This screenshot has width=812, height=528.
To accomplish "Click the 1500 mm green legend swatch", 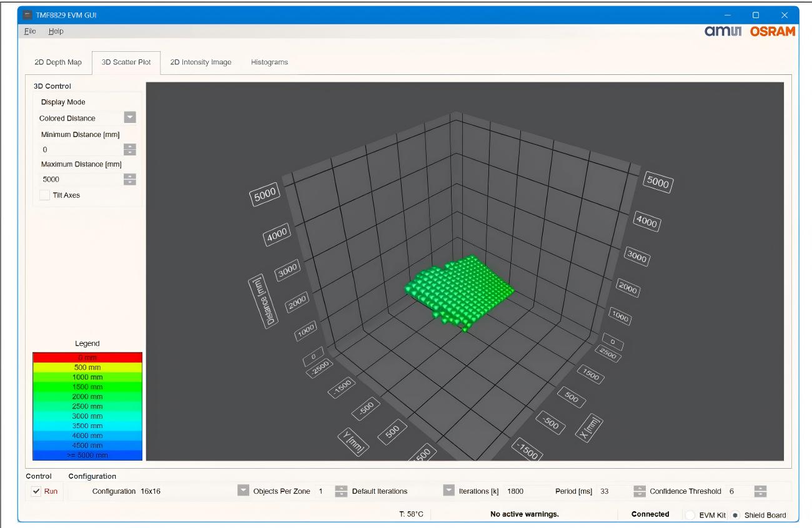I will coord(87,387).
